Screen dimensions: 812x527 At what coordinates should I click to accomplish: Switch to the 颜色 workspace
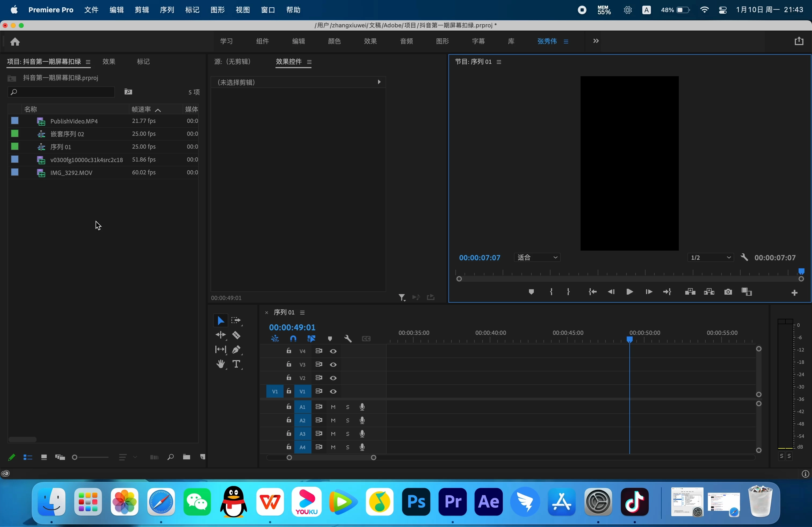[334, 41]
